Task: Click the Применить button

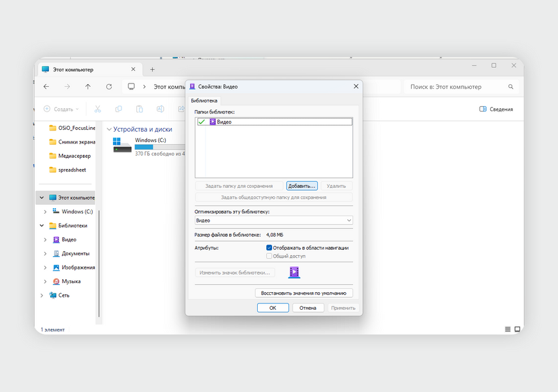Action: [x=343, y=308]
